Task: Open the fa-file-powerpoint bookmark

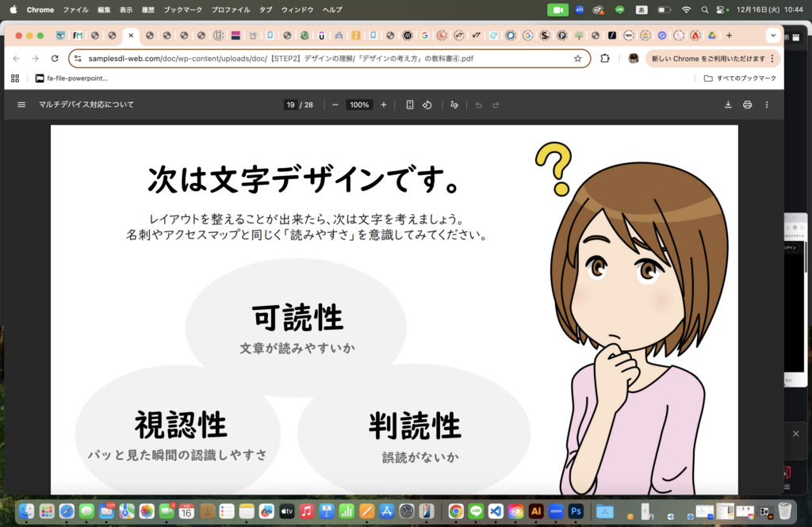Action: tap(71, 78)
